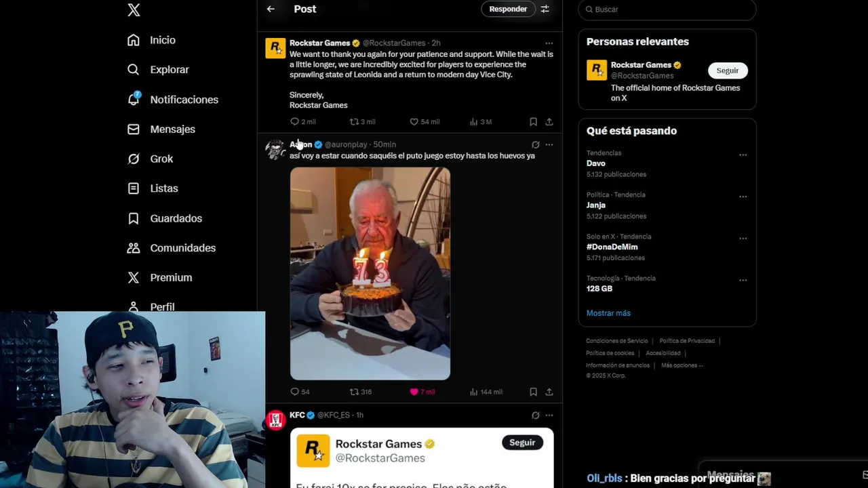Click Mostrar más trends link
The width and height of the screenshot is (868, 488).
608,313
